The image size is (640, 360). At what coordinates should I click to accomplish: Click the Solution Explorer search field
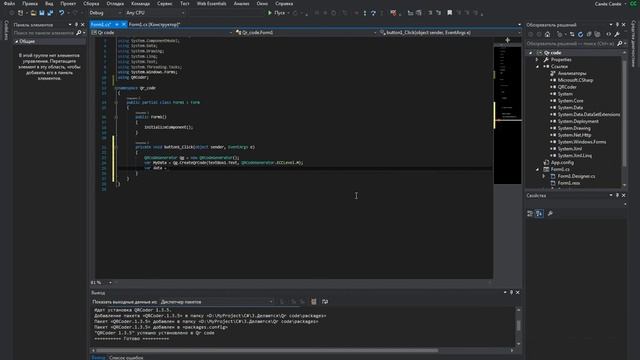click(x=571, y=43)
